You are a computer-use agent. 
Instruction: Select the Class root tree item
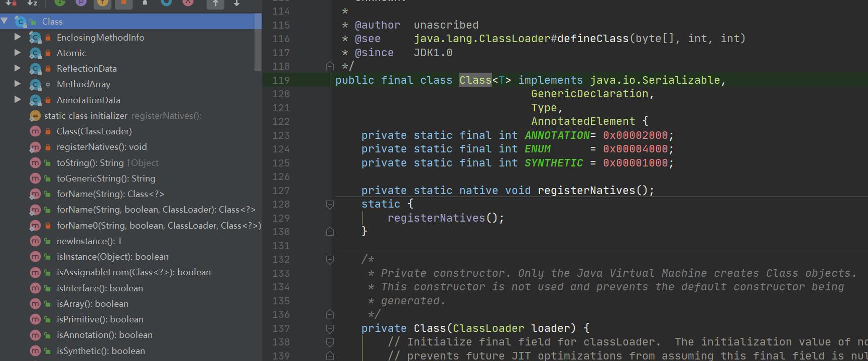click(131, 21)
